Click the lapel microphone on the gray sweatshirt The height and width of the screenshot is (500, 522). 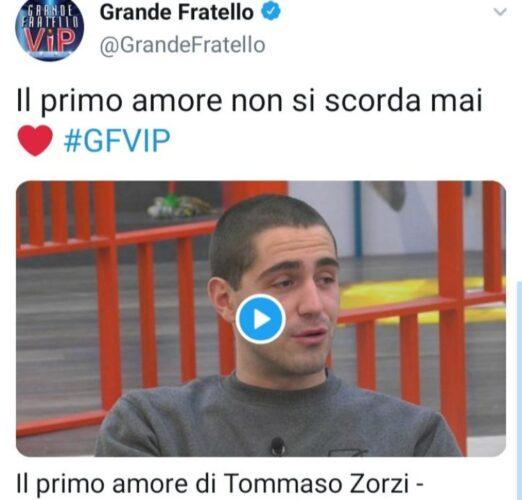(277, 445)
